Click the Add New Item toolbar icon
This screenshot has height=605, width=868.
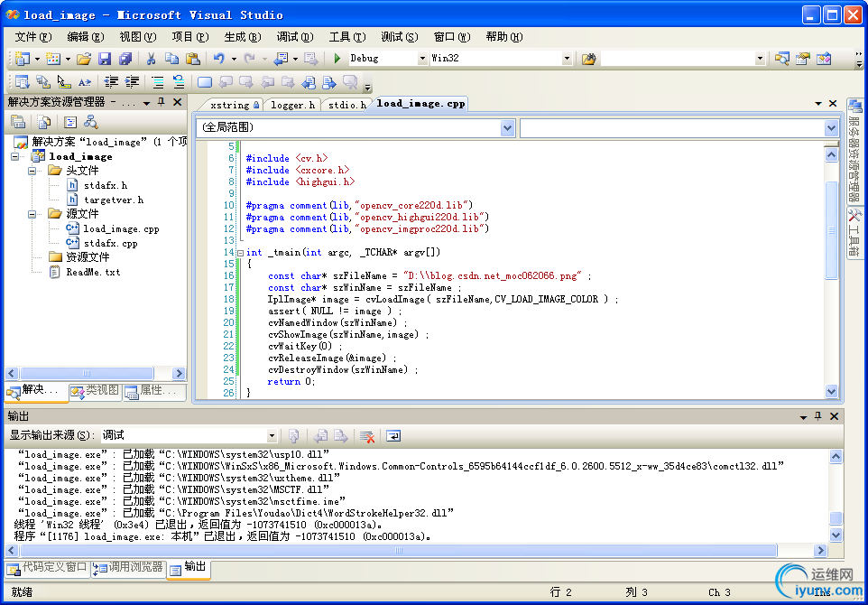[53, 58]
